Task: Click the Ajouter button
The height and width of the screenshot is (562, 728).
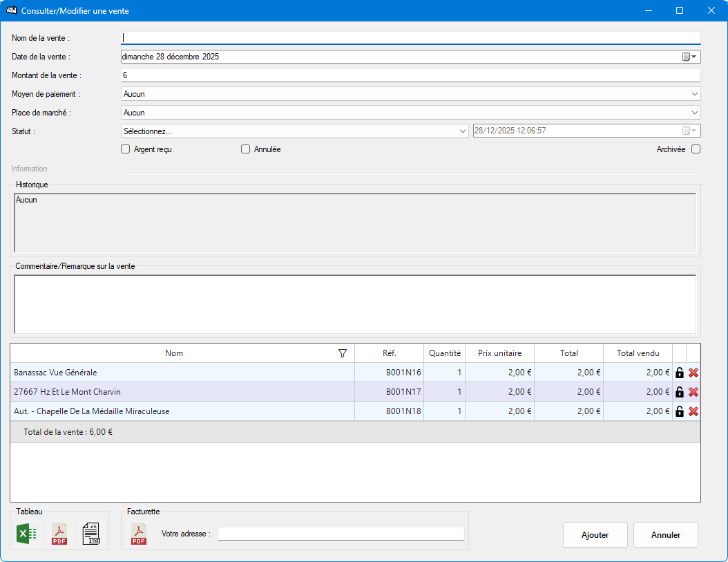Action: [x=595, y=535]
